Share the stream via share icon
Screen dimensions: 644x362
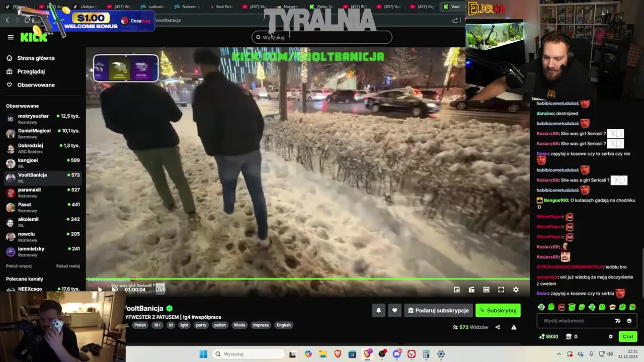pos(498,327)
